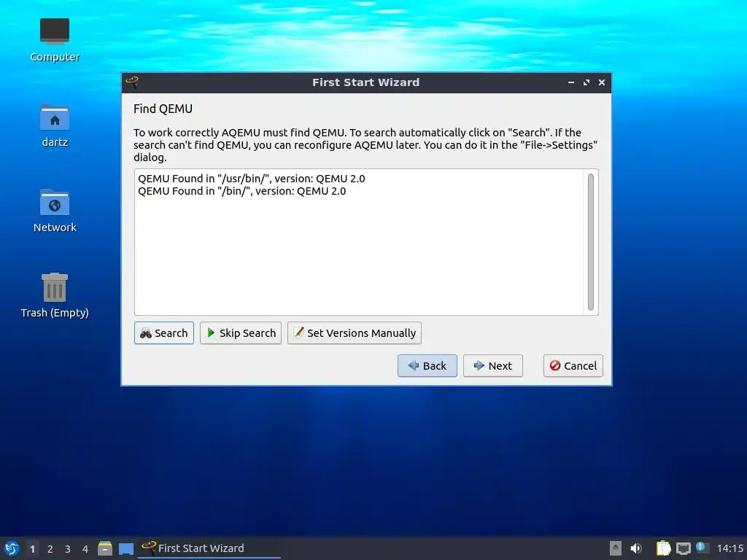Open the Computer desktop icon
Screen dimensions: 747x560
point(55,40)
